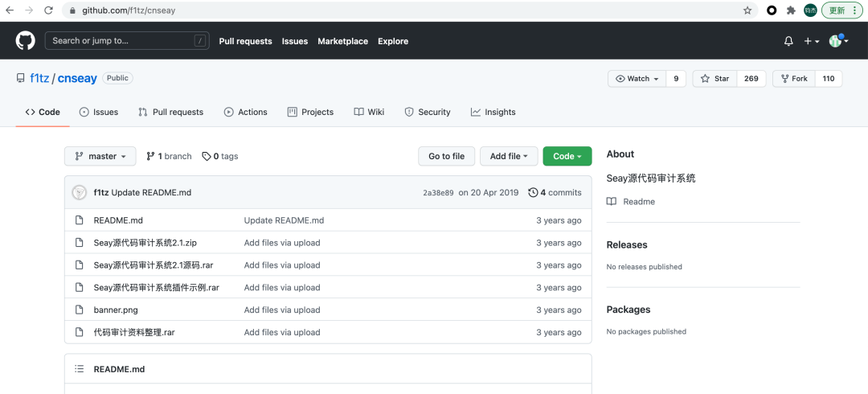Fork the repository with Fork button
Image resolution: width=868 pixels, height=394 pixels.
[793, 79]
